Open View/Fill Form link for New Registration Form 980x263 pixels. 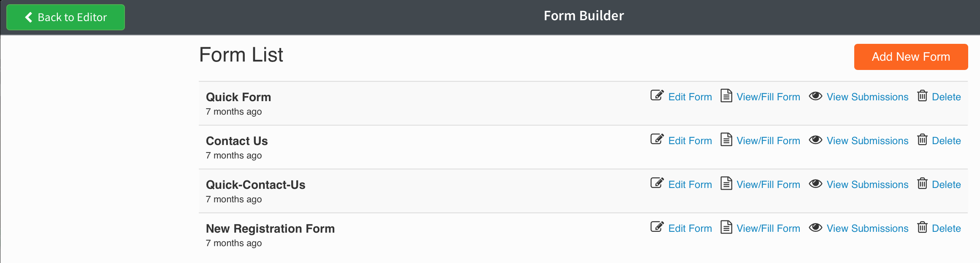coord(768,228)
